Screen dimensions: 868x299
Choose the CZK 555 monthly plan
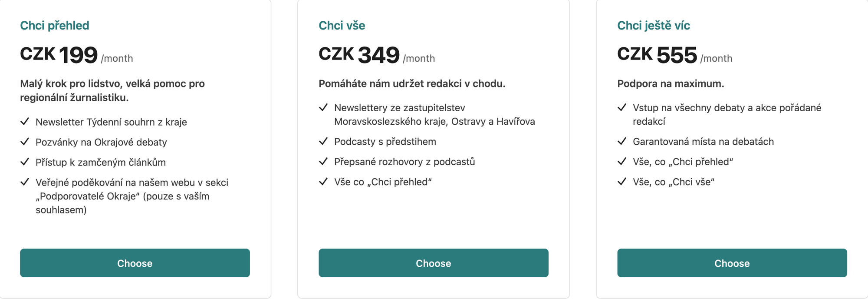(732, 263)
